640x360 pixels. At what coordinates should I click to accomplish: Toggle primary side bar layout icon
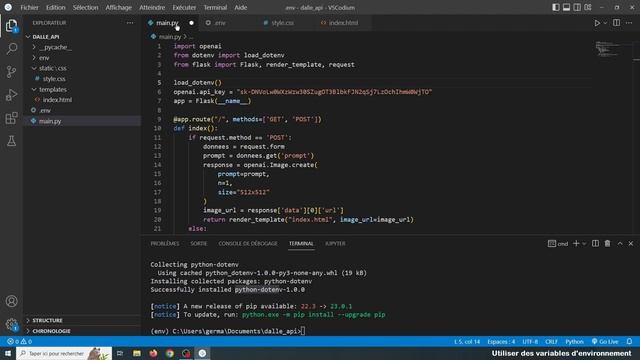click(556, 7)
